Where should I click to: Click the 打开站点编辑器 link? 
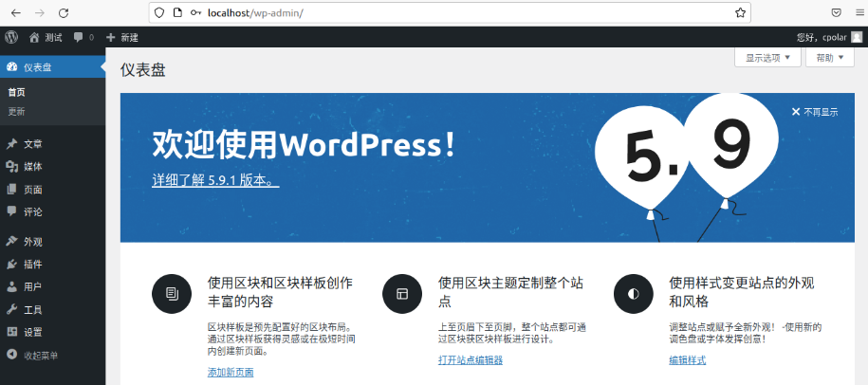pyautogui.click(x=471, y=360)
